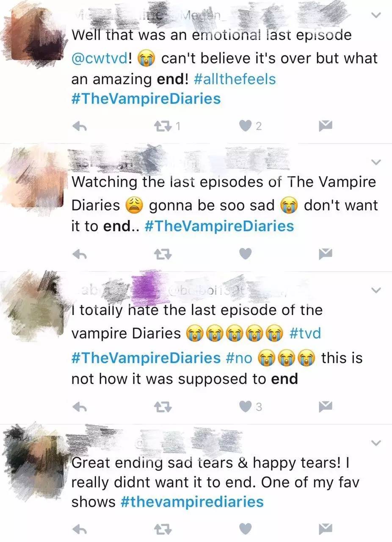This screenshot has height=542, width=392.
Task: Open the #tvd hashtag link
Action: tap(306, 333)
